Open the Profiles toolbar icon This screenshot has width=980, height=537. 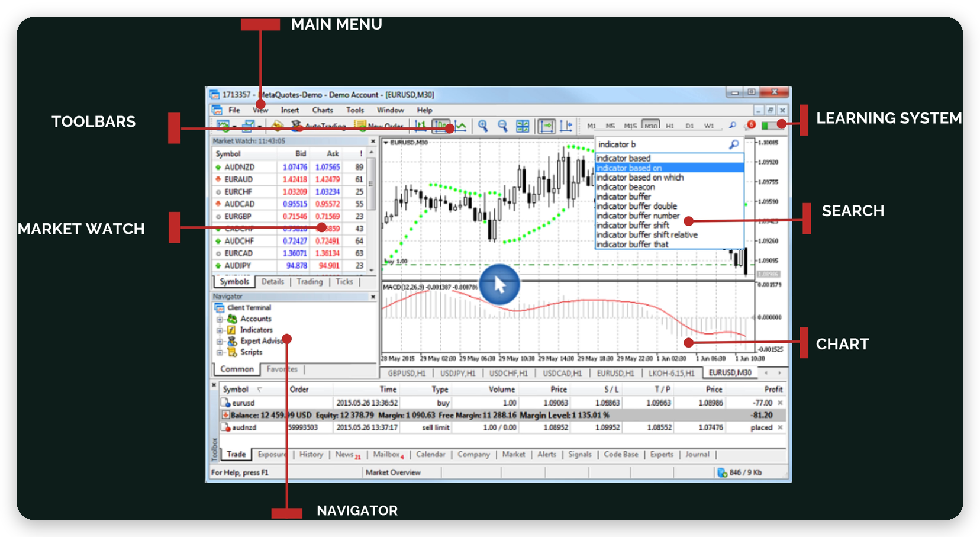coord(249,126)
